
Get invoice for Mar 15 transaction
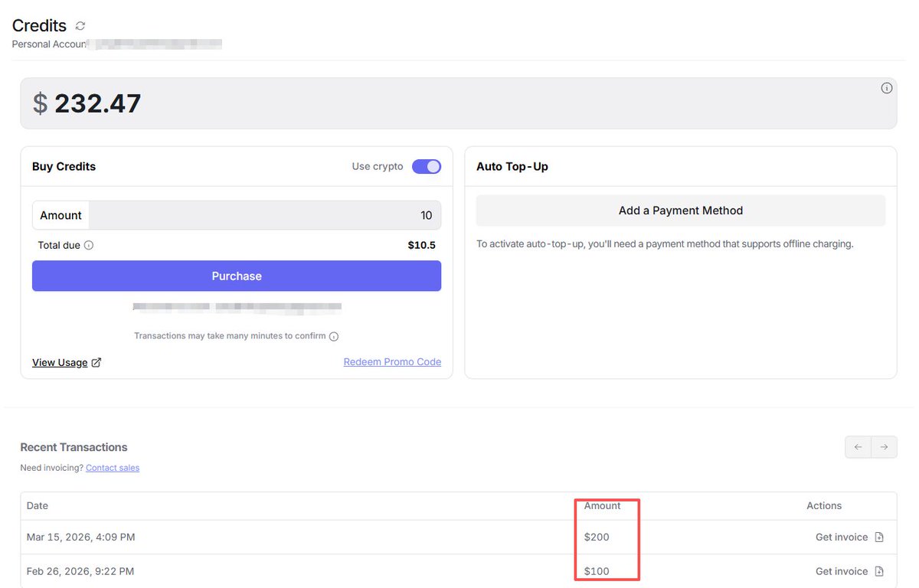tap(842, 537)
